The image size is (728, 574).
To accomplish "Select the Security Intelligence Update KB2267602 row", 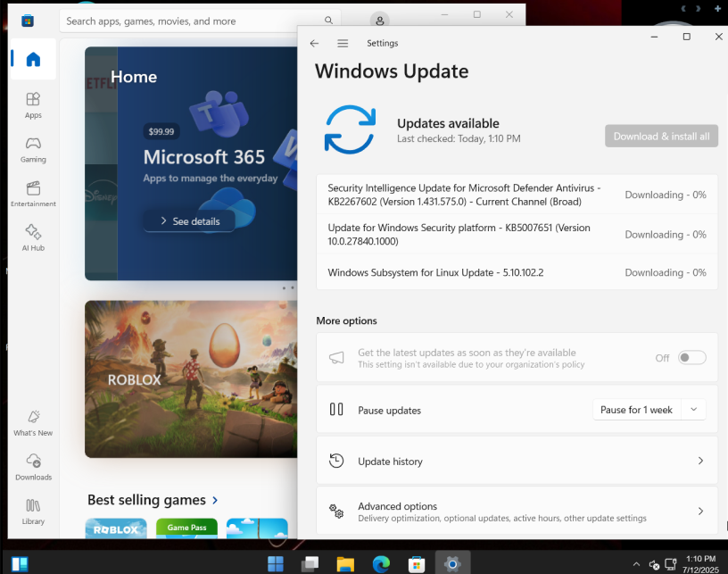I will point(517,195).
